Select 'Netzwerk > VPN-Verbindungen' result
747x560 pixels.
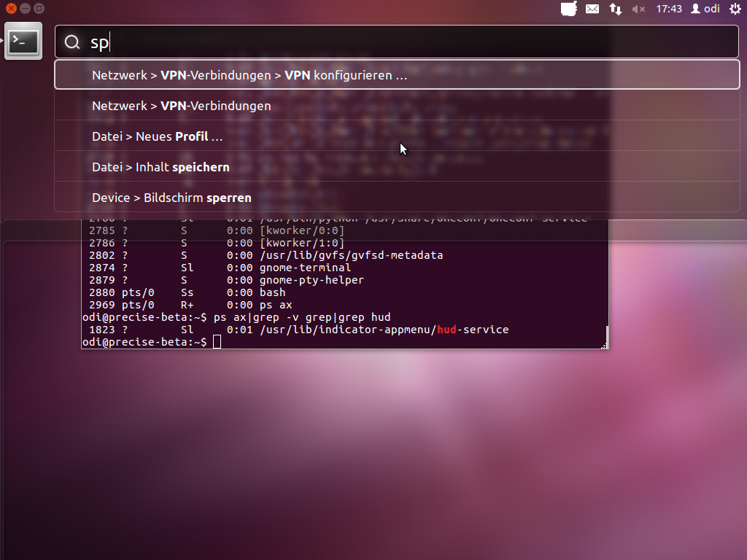pyautogui.click(x=397, y=106)
